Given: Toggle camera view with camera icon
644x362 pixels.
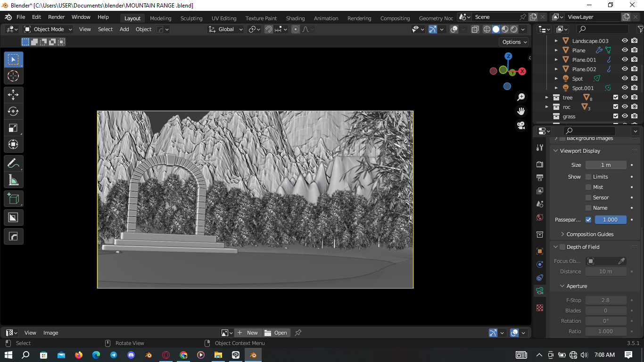Looking at the screenshot, I should coord(521,125).
